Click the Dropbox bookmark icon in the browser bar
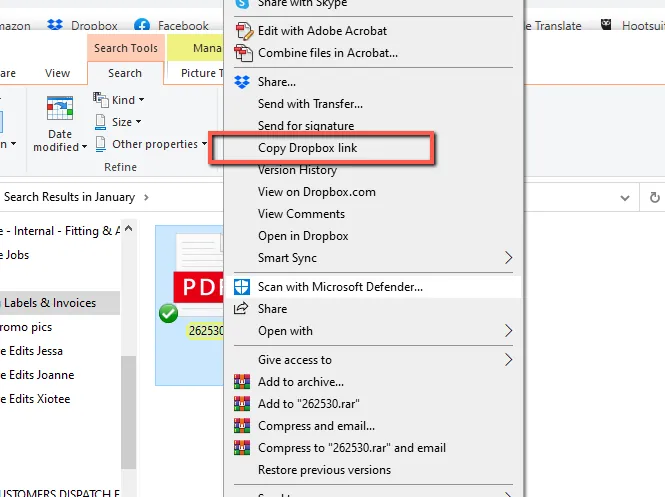 [x=55, y=25]
